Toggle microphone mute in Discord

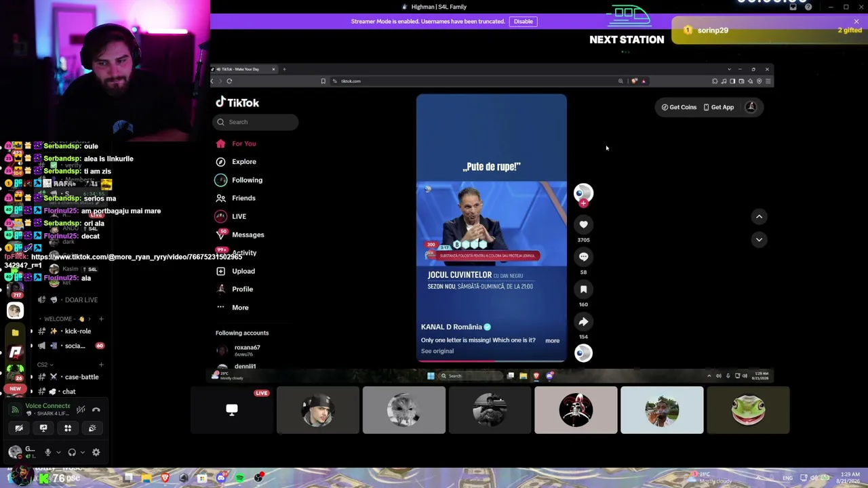coord(47,453)
